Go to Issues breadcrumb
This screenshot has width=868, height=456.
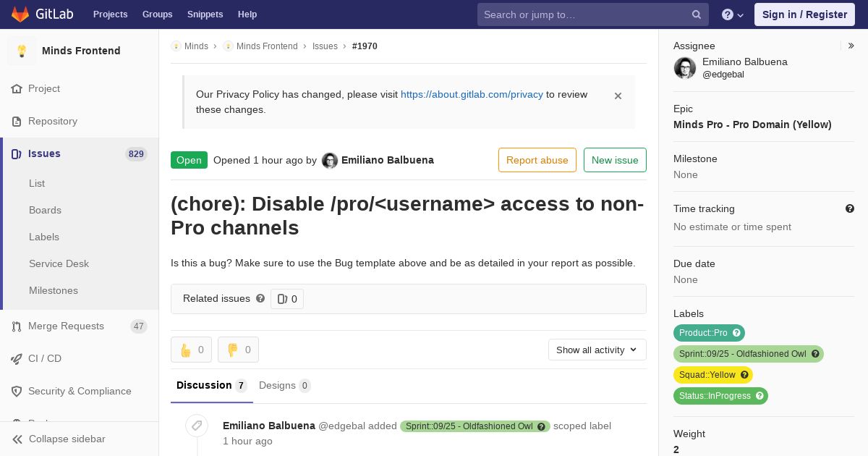(x=325, y=46)
